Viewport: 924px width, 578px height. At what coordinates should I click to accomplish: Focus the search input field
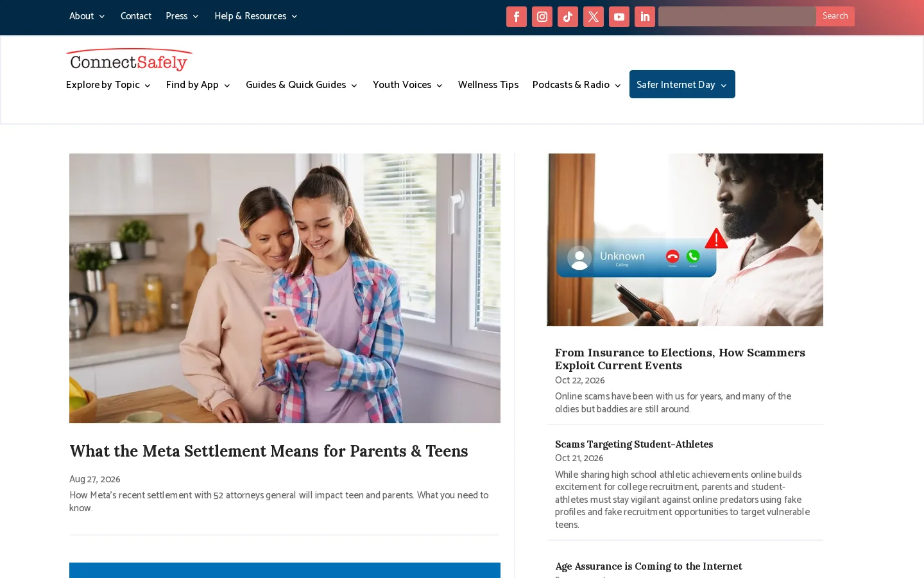point(737,16)
